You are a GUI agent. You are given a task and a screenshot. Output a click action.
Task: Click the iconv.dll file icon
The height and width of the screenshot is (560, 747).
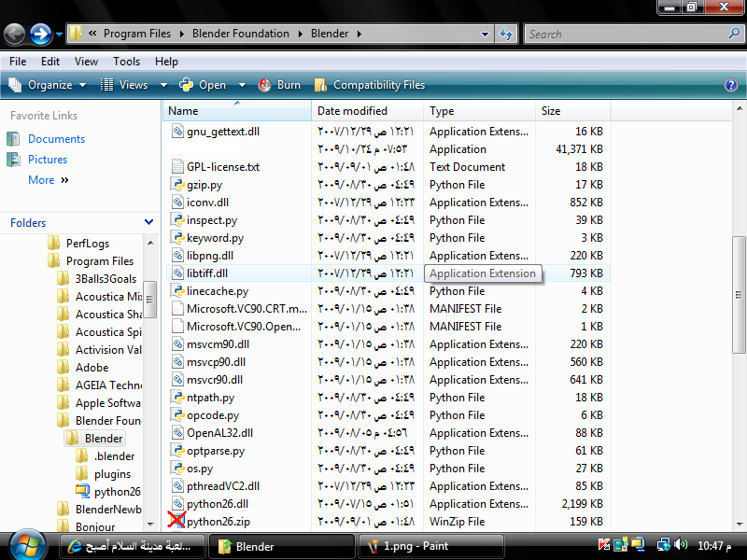point(177,203)
